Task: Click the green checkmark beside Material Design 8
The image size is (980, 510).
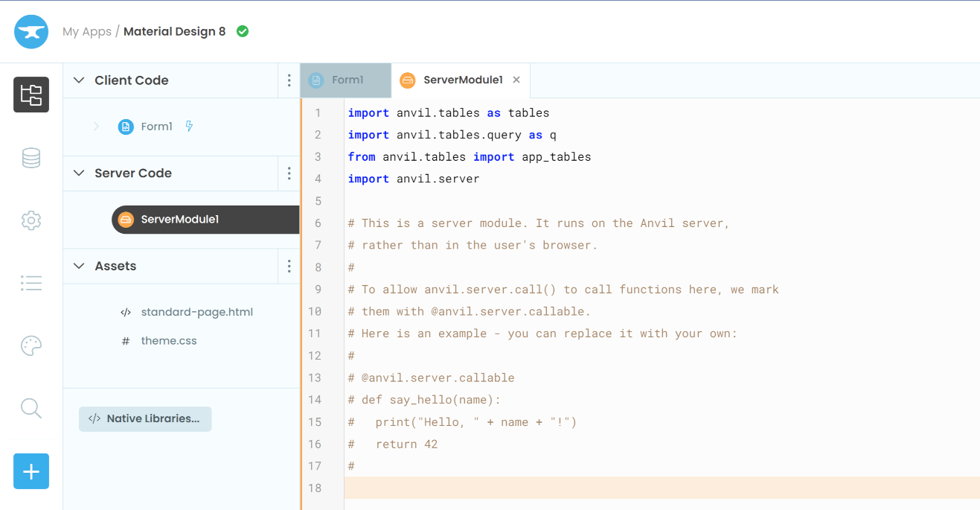Action: 242,31
